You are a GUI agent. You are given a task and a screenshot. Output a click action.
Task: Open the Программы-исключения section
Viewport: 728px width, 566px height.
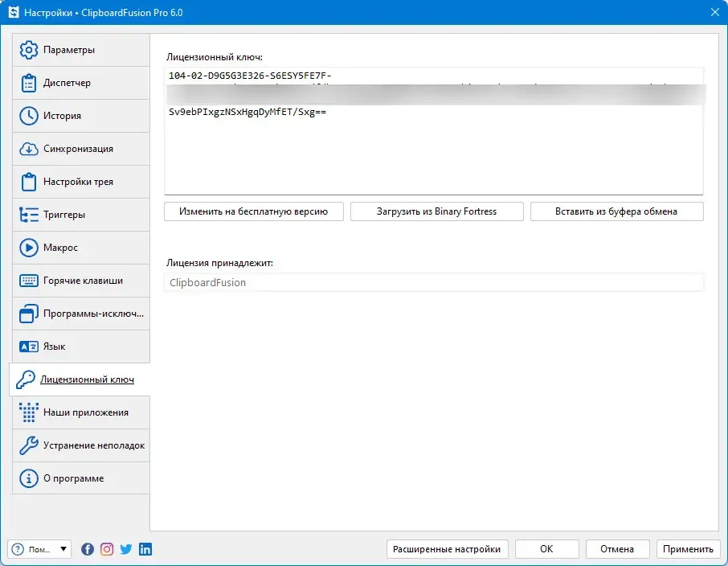point(81,314)
